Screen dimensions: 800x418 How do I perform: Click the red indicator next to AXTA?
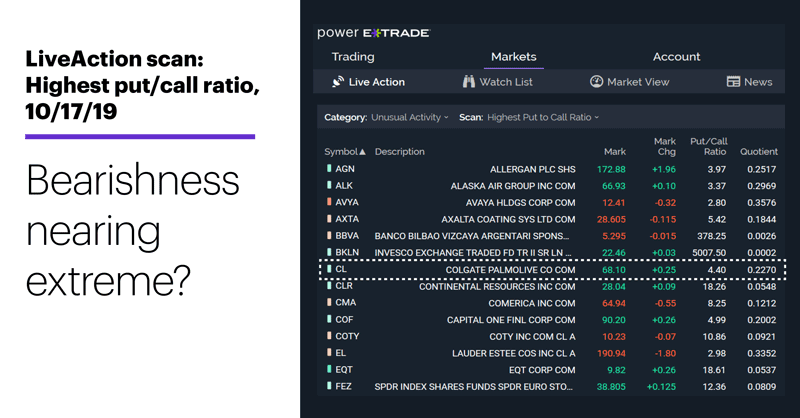329,218
